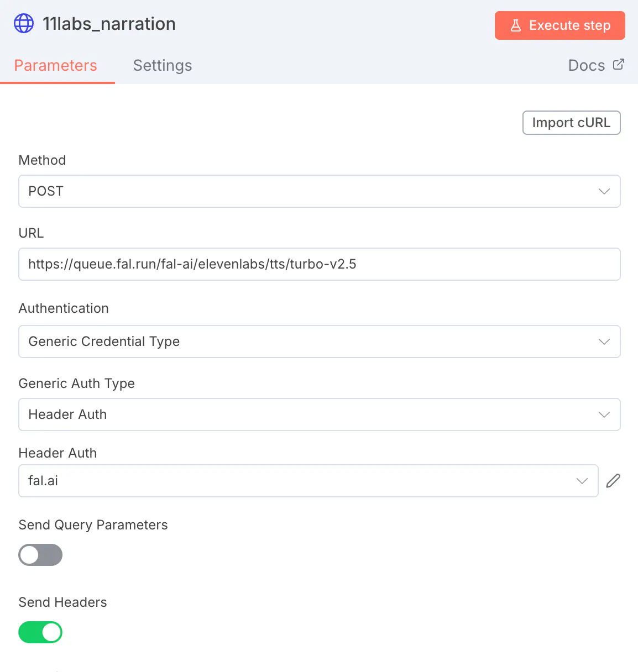Select the Parameters tab

(56, 65)
